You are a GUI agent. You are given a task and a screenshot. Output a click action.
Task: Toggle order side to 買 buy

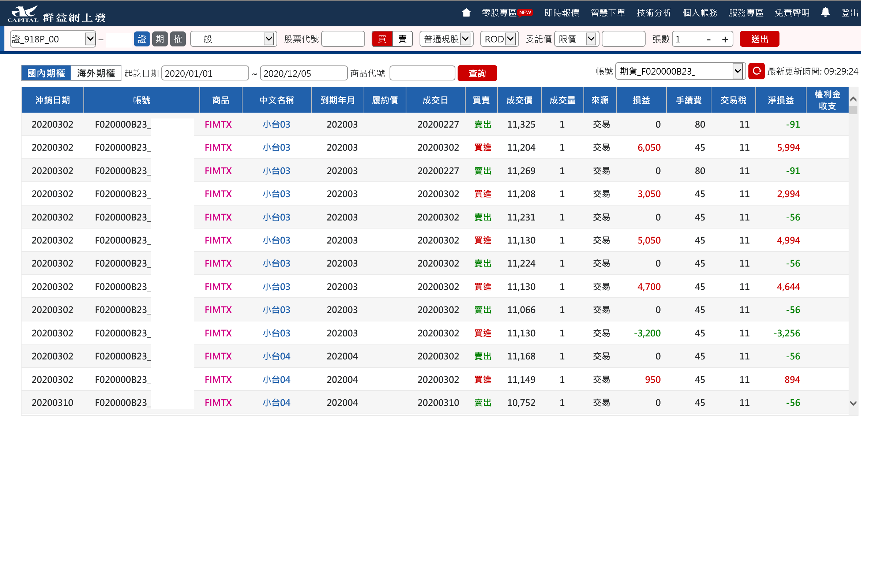(x=382, y=39)
